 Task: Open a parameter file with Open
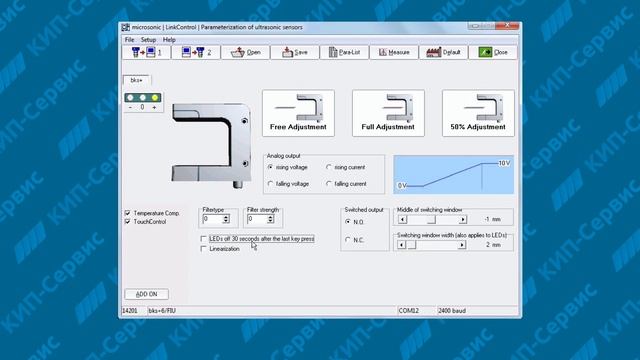click(246, 52)
